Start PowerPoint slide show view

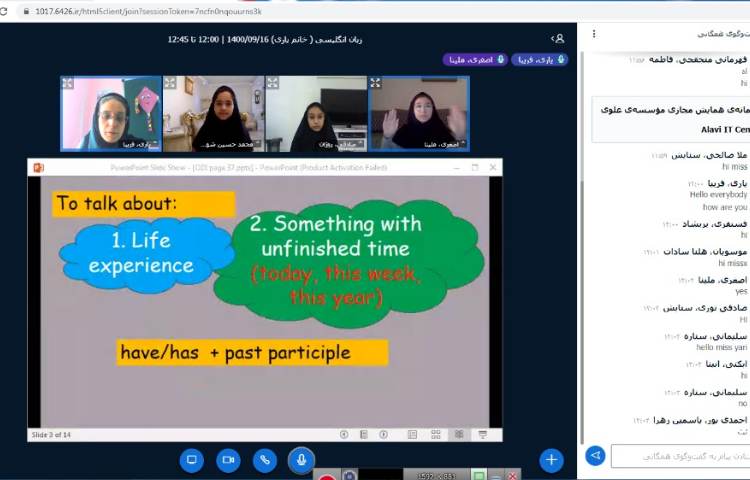482,434
